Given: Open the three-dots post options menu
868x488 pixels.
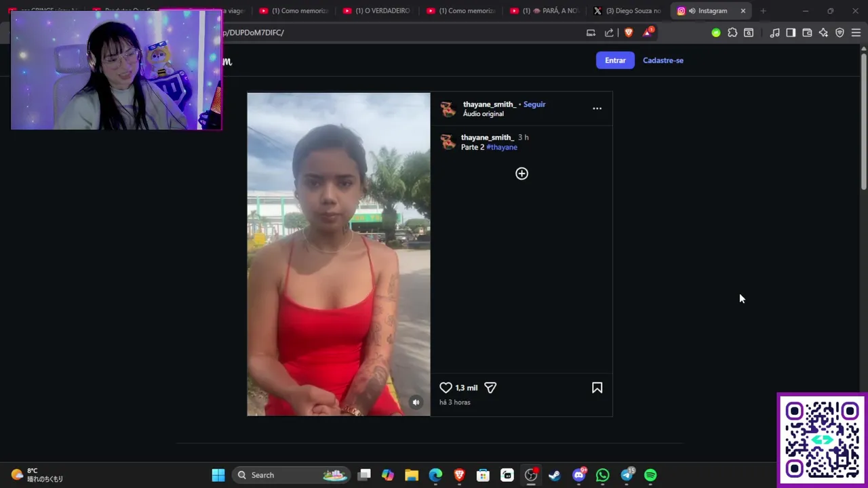Looking at the screenshot, I should [x=597, y=108].
